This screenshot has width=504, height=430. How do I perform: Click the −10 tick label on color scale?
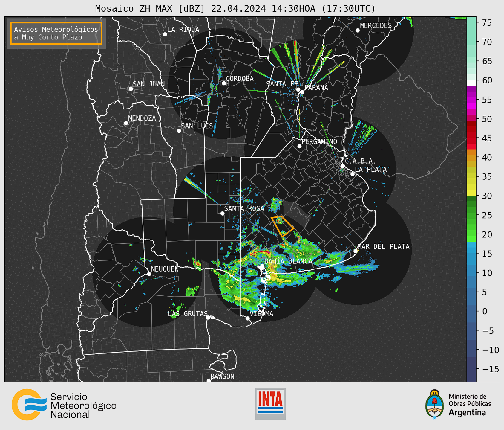[x=491, y=350]
